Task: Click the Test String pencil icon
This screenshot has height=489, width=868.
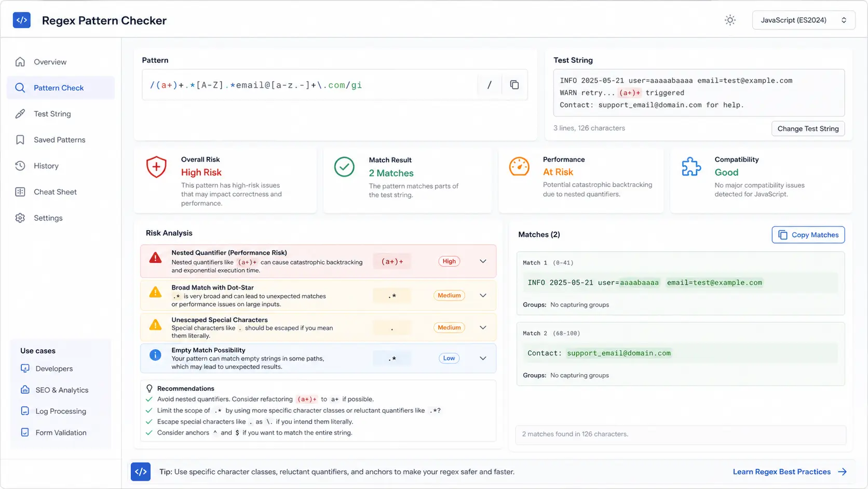Action: 20,114
